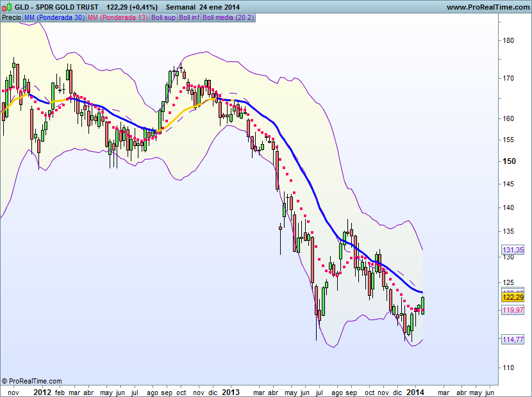
Task: Click the yellow 122,29 current price tag
Action: click(514, 297)
